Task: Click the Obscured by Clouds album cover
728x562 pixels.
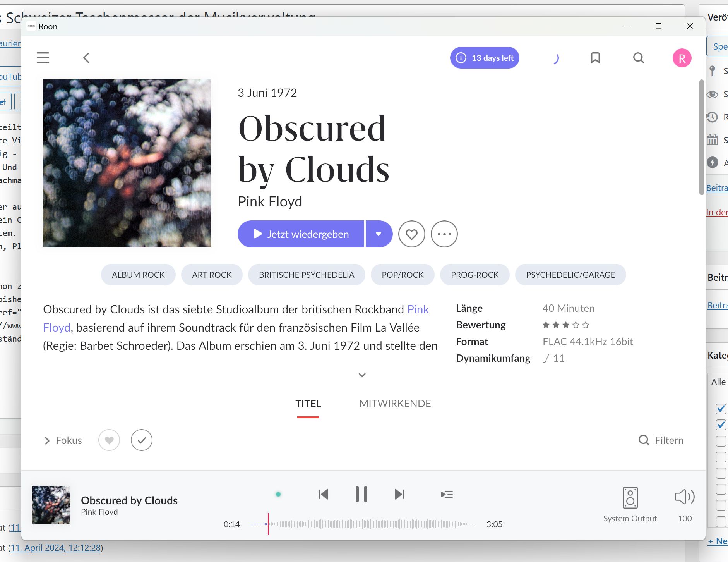Action: [x=127, y=163]
